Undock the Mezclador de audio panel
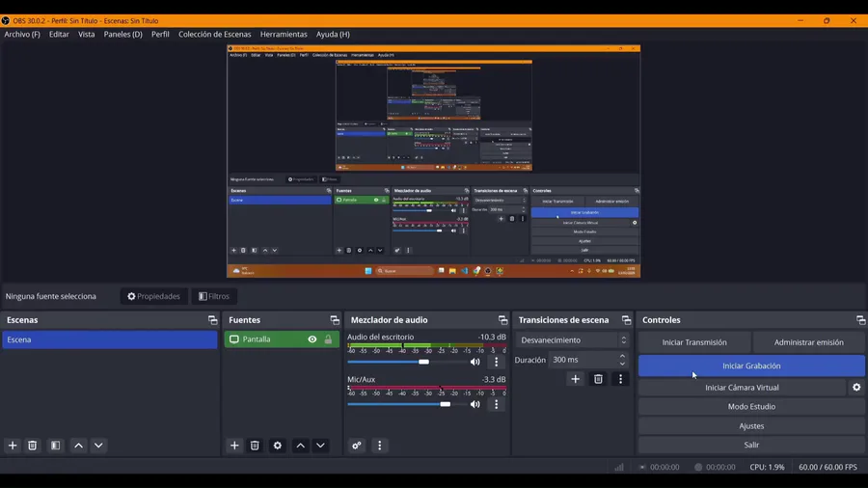Screen dimensions: 868x488 (502, 320)
